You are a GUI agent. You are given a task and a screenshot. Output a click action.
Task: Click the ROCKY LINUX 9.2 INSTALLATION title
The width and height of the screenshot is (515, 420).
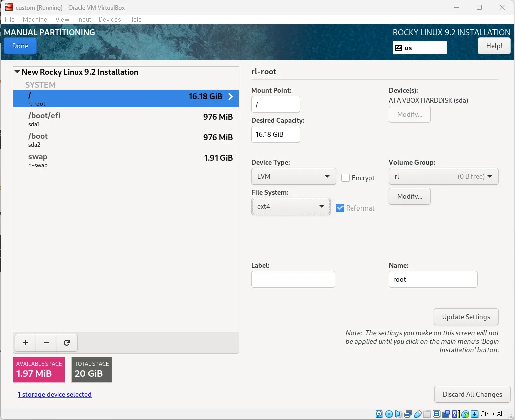[452, 32]
